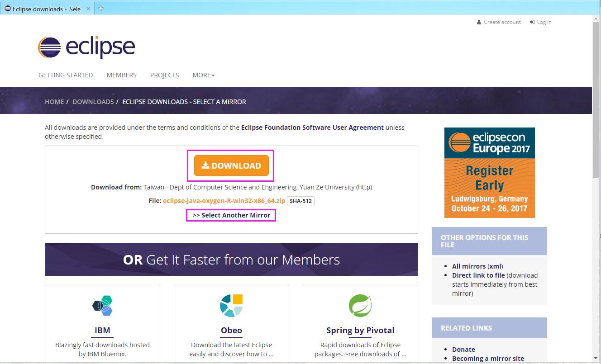Click the browser tab's Eclipse favicon
Image resolution: width=601 pixels, height=364 pixels.
8,9
